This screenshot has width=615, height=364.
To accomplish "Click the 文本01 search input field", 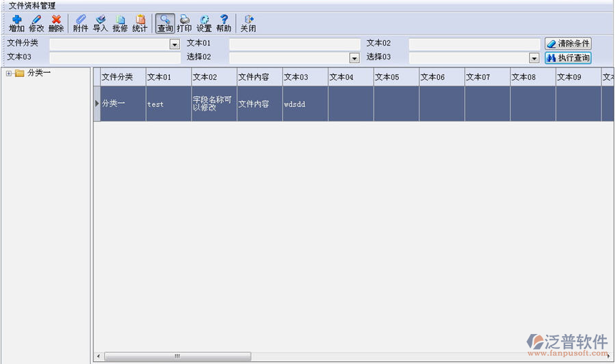I will point(295,44).
